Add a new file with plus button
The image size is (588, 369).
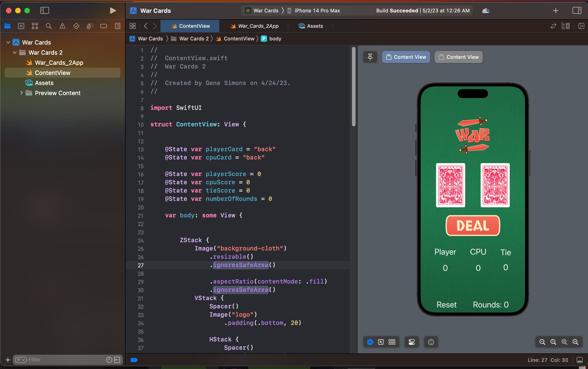[x=8, y=360]
